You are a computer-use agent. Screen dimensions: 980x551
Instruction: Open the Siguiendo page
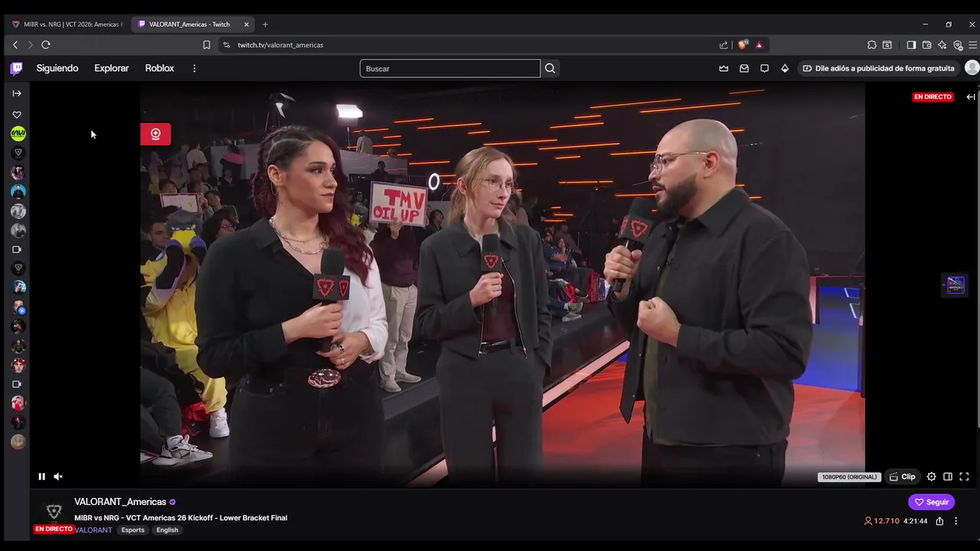click(x=57, y=68)
